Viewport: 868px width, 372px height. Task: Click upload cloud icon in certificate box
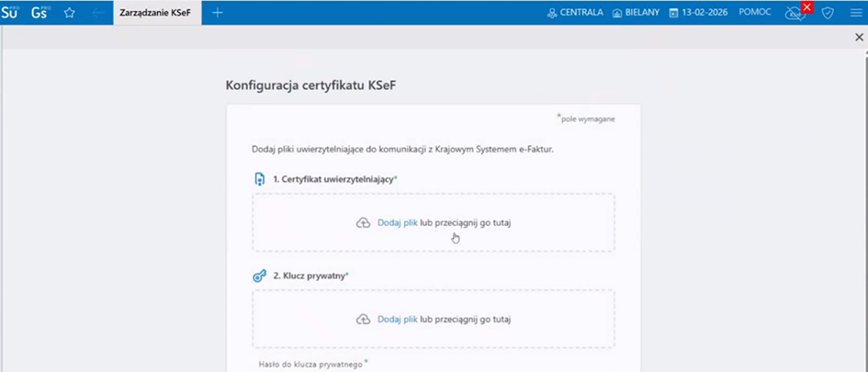click(363, 222)
